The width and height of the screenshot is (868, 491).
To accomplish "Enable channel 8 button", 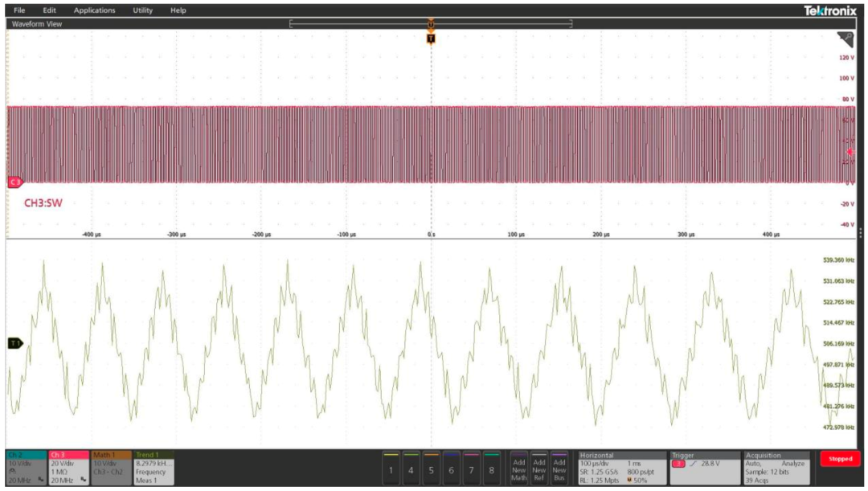I will [x=491, y=469].
